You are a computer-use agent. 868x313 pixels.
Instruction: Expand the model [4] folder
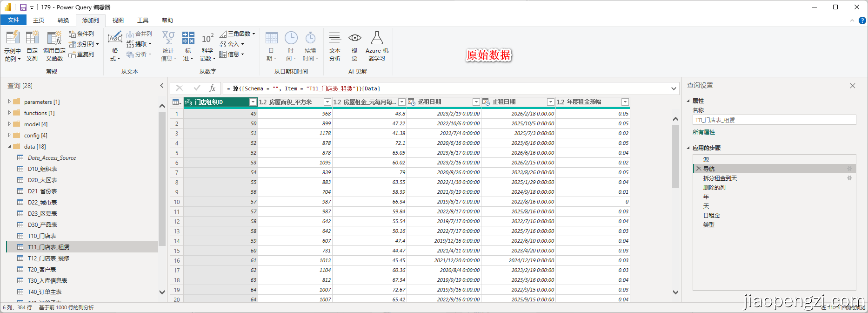9,124
